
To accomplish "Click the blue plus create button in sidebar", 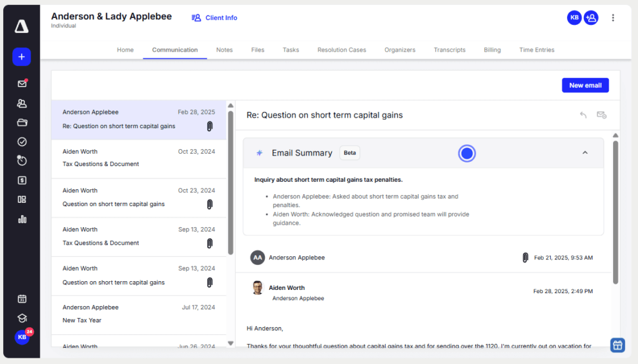I will (21, 57).
